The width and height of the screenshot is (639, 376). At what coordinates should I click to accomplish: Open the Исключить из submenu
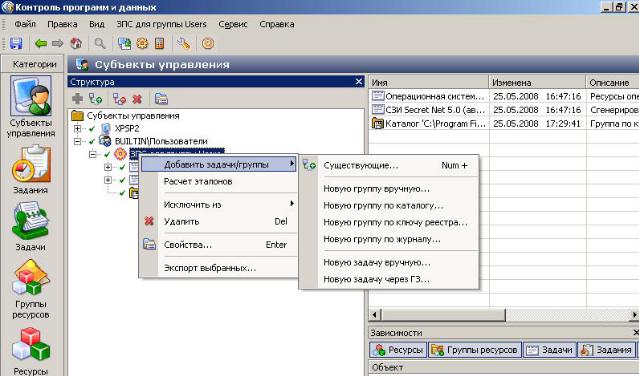(218, 204)
